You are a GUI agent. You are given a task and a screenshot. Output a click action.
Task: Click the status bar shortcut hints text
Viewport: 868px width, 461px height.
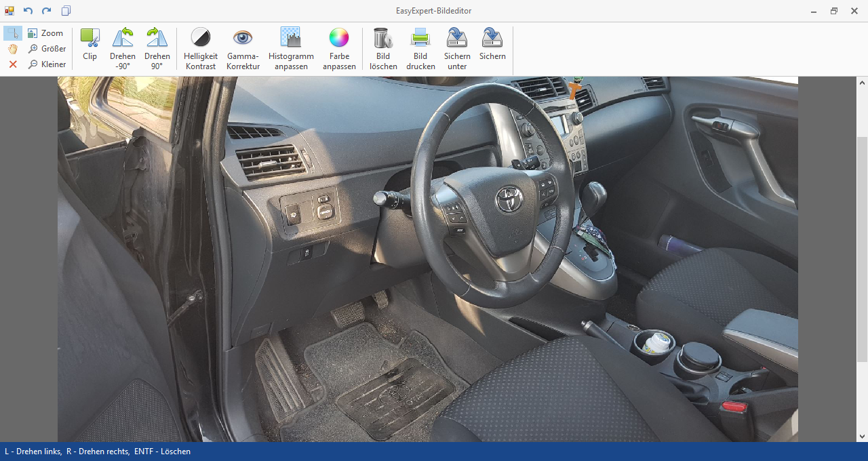coord(98,452)
